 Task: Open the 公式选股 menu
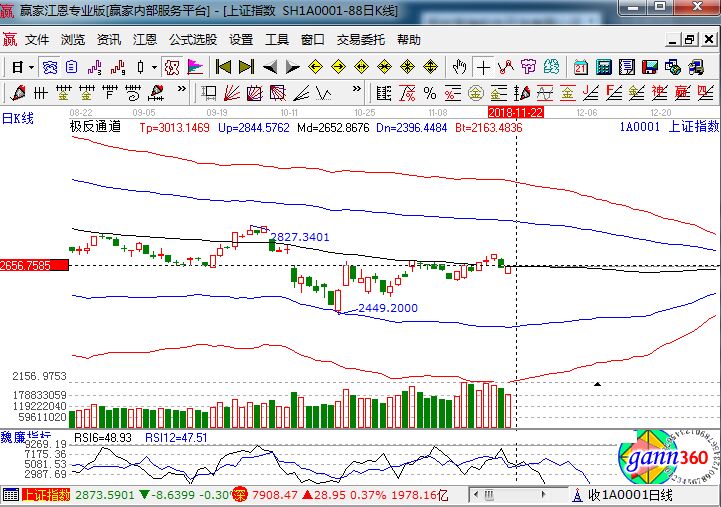pyautogui.click(x=192, y=40)
